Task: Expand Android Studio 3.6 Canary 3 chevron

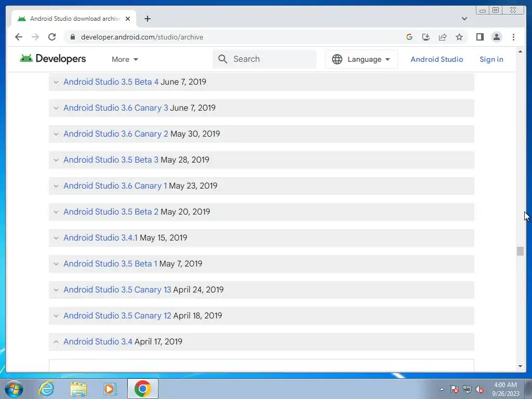Action: point(56,108)
